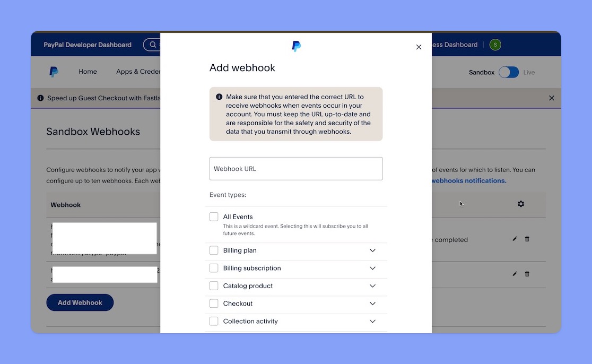Click the PayPal Developer Dashboard title
Viewport: 592px width, 364px height.
(88, 45)
